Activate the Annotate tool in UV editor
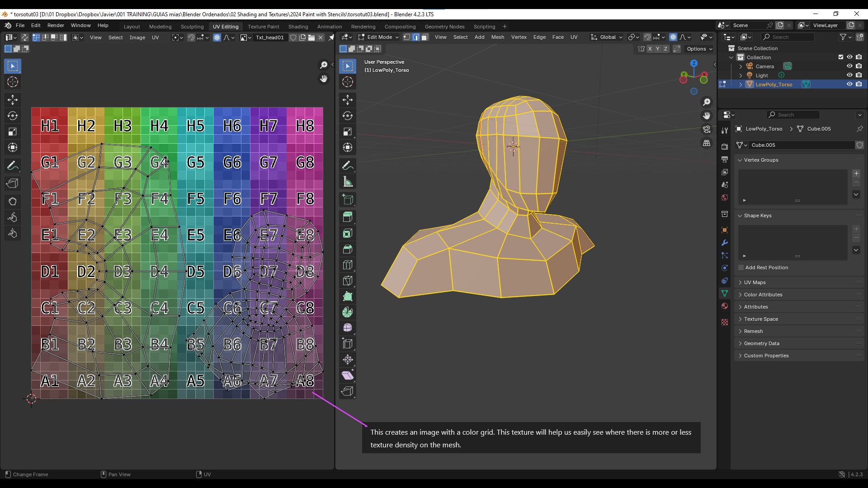Viewport: 868px width, 488px height. (x=13, y=166)
